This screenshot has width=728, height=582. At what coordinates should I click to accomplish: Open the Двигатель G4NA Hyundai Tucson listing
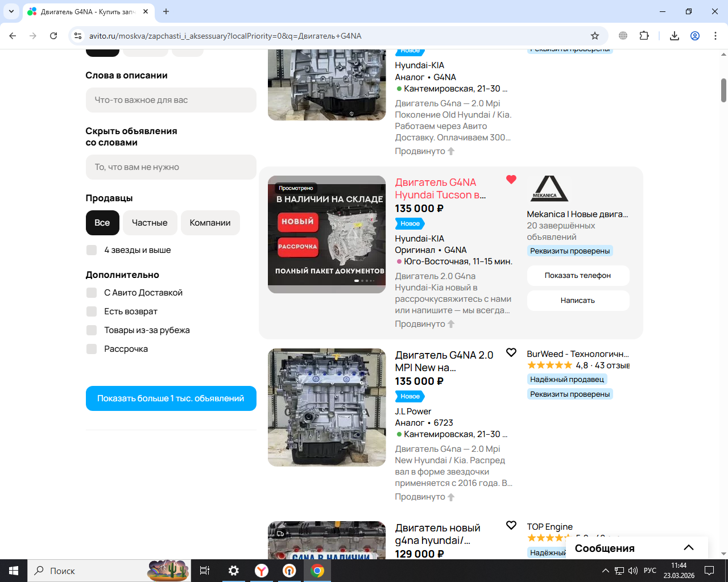point(440,189)
